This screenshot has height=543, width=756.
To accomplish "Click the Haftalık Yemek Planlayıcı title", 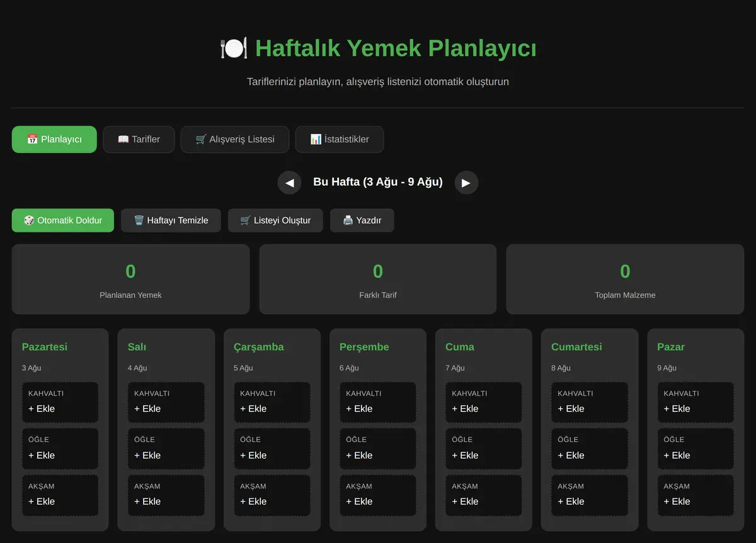I will (378, 48).
